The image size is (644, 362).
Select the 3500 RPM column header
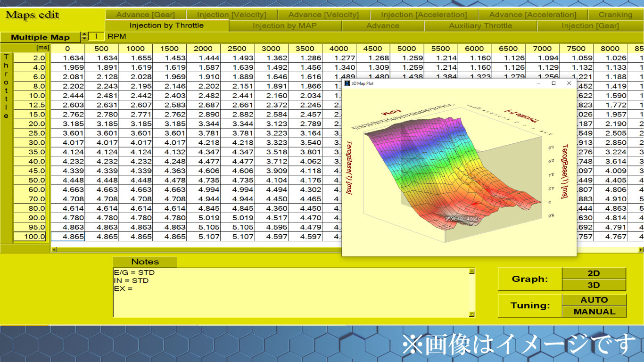click(305, 48)
